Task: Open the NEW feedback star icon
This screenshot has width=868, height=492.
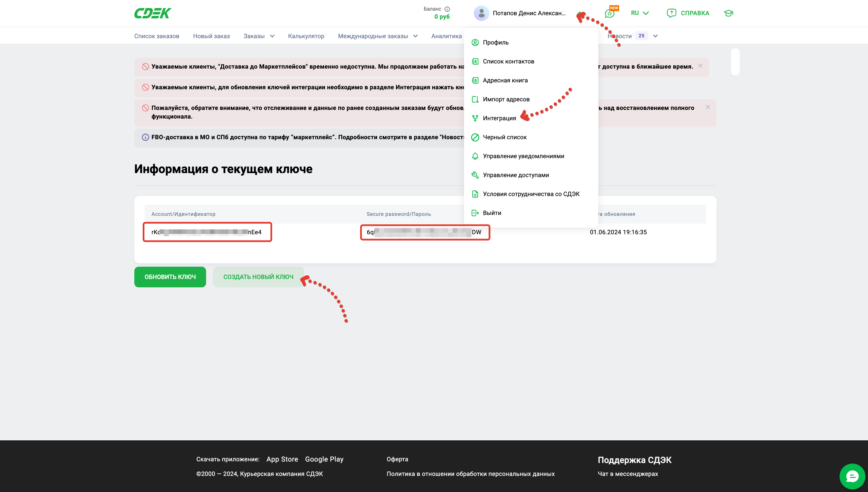Action: click(x=610, y=13)
